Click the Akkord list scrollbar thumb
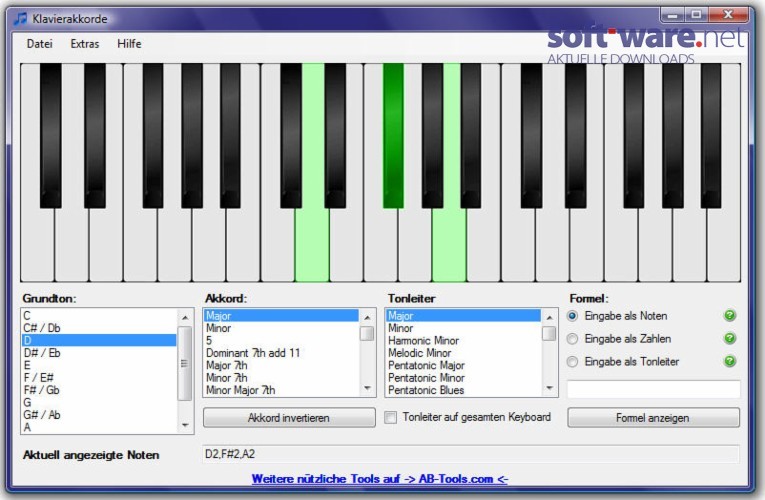This screenshot has height=500, width=765. coord(367,334)
